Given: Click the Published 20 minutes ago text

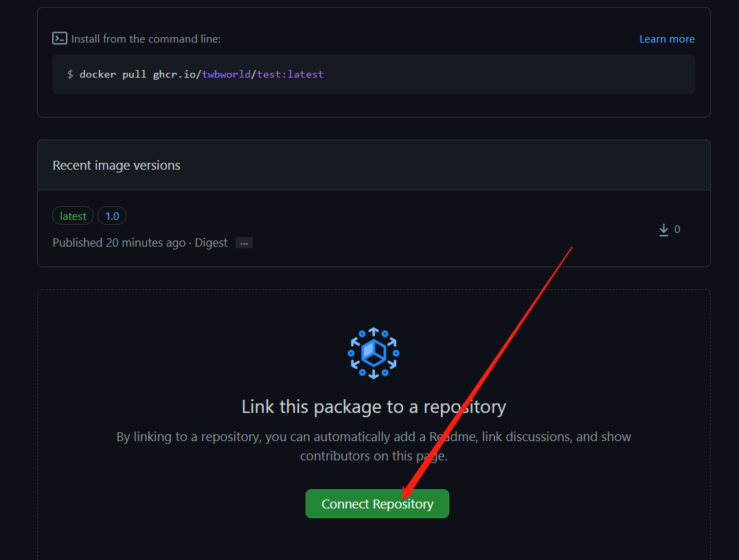Looking at the screenshot, I should tap(120, 243).
